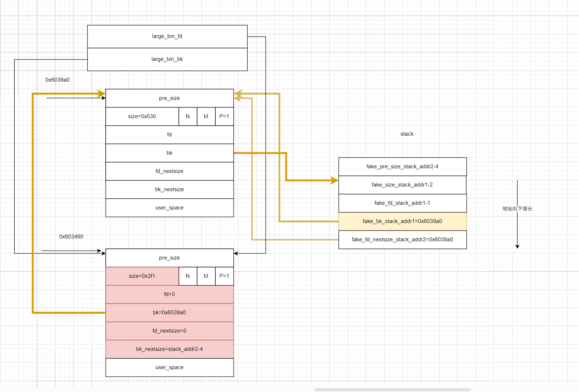Click the fd_nextsize=0 cell
Viewport: 579px width, 392px height.
[169, 331]
